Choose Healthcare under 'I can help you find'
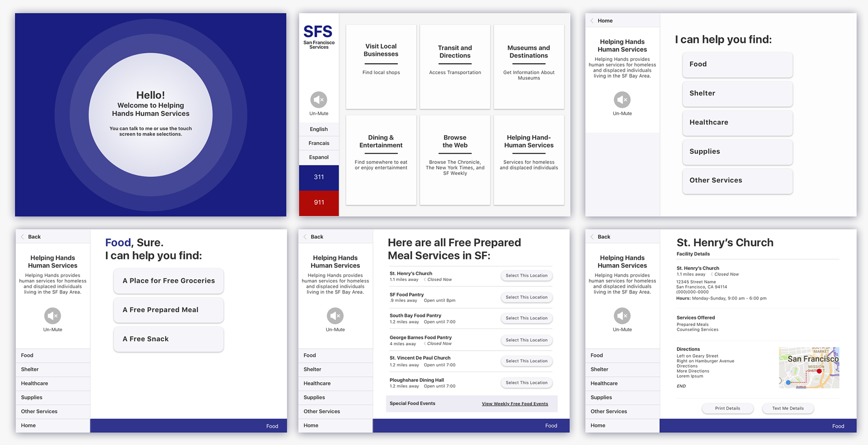 737,122
